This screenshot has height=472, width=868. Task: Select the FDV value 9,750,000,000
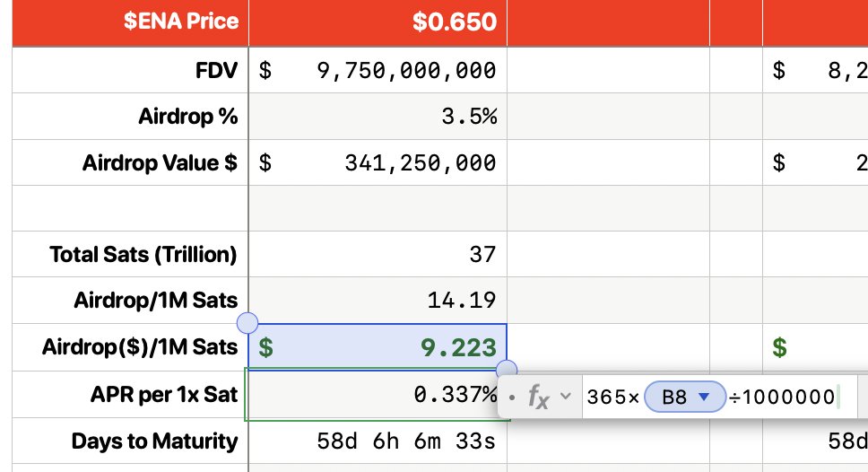(378, 70)
